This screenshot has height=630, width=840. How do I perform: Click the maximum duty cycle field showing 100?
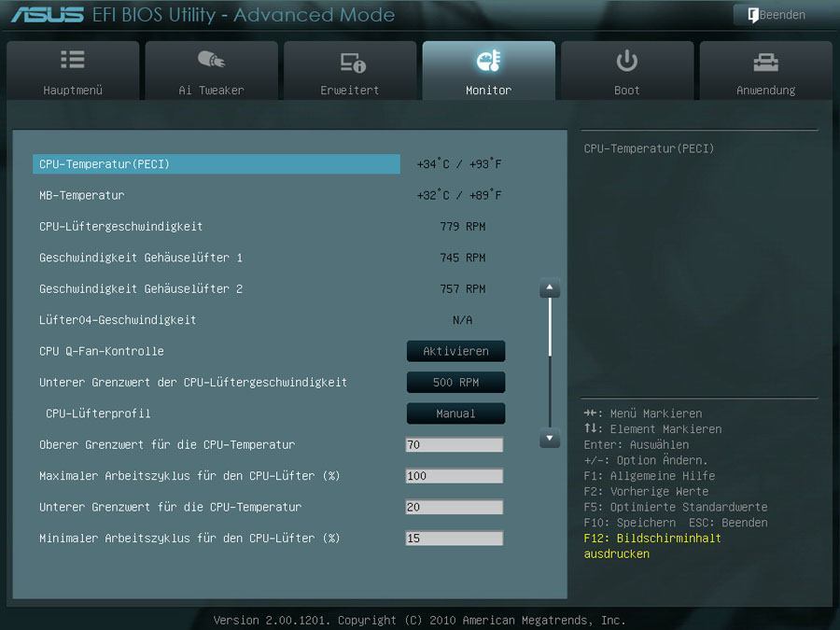pyautogui.click(x=455, y=476)
